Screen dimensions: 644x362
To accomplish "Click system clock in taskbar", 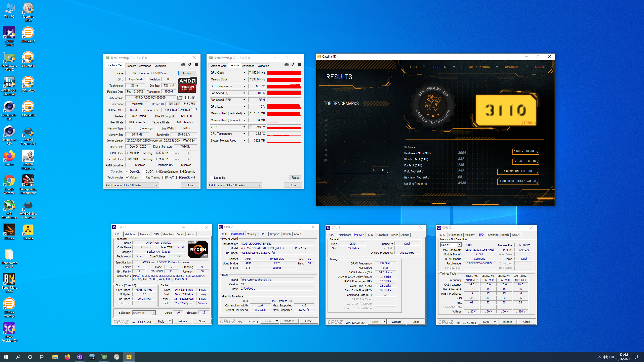I will coord(622,357).
